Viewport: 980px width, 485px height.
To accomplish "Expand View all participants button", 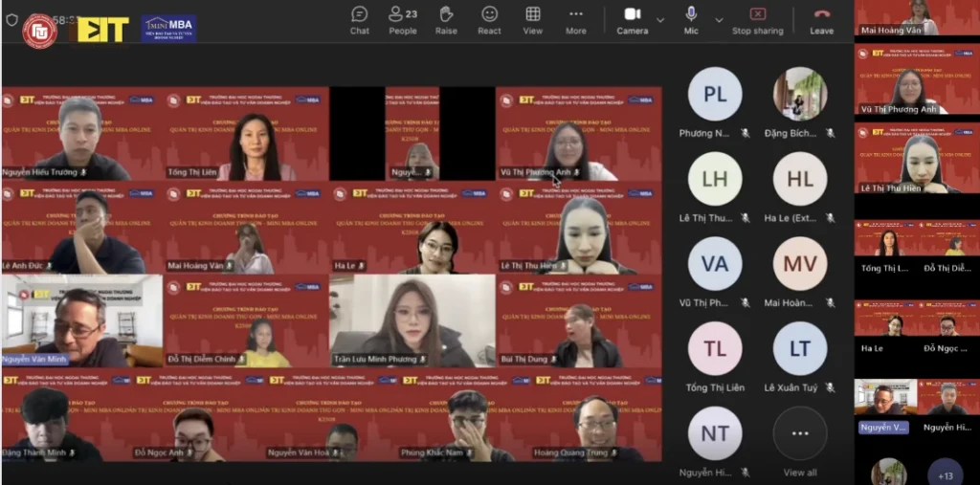I will pyautogui.click(x=800, y=433).
